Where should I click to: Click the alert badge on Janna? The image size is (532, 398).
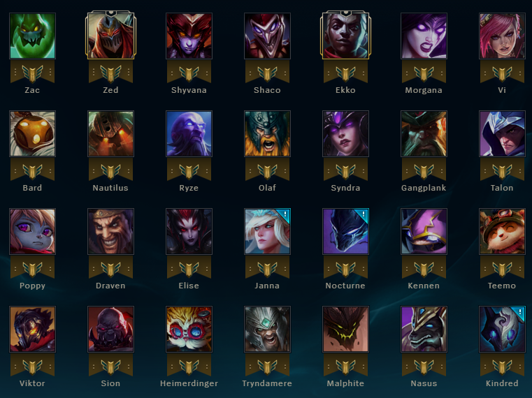[x=285, y=214]
